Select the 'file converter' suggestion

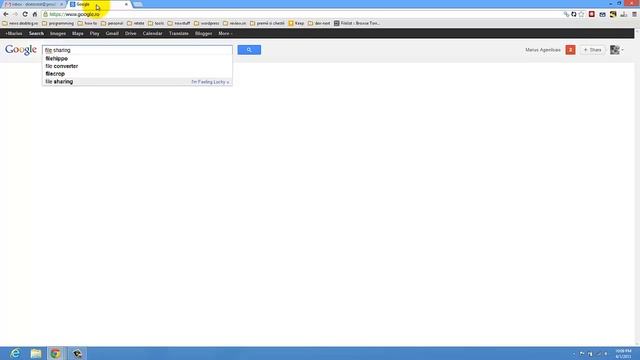point(137,66)
